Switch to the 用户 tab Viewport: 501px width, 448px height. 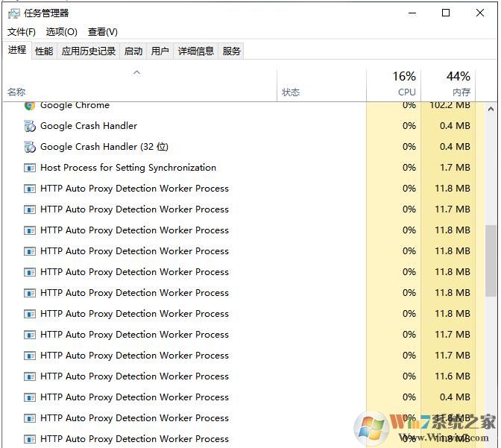160,51
